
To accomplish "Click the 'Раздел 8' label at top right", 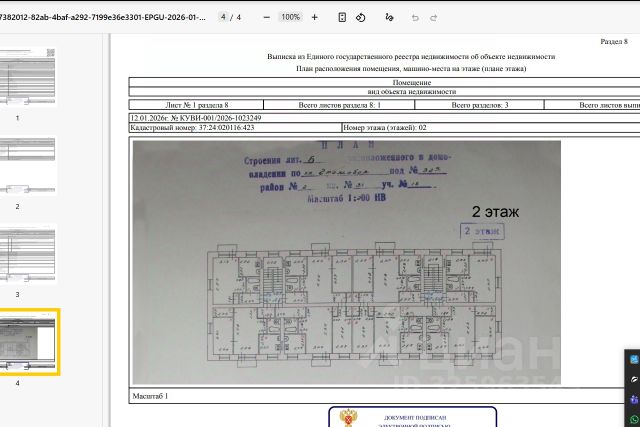I will [x=614, y=41].
